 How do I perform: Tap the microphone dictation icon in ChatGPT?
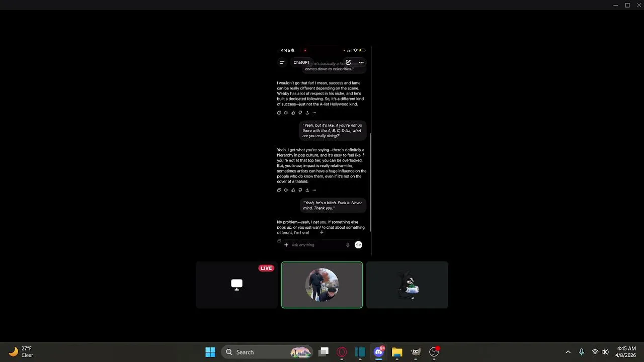tap(348, 245)
